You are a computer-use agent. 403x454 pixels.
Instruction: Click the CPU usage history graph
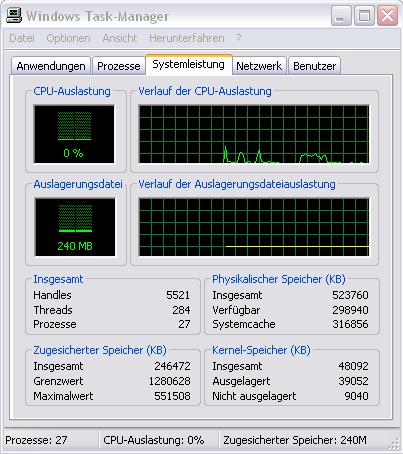point(254,134)
